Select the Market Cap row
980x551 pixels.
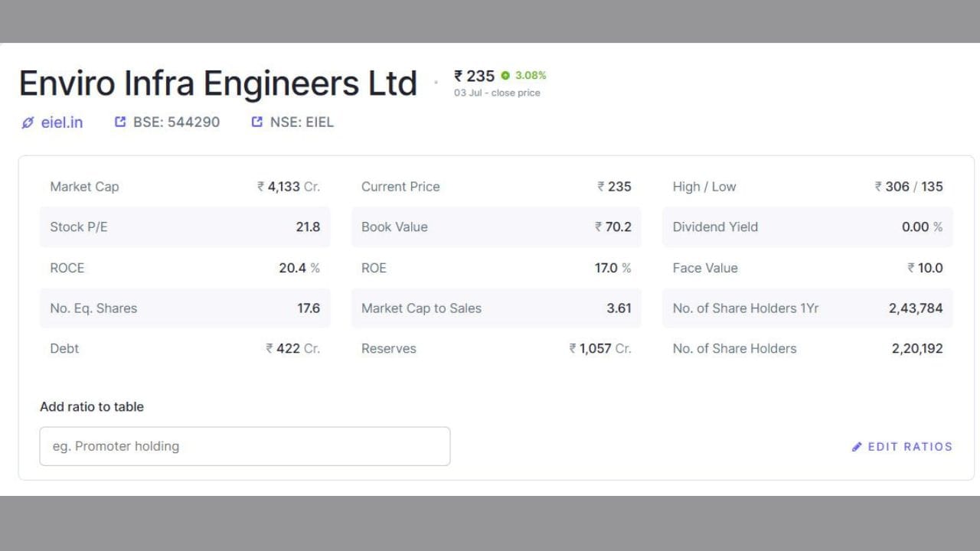tap(185, 187)
